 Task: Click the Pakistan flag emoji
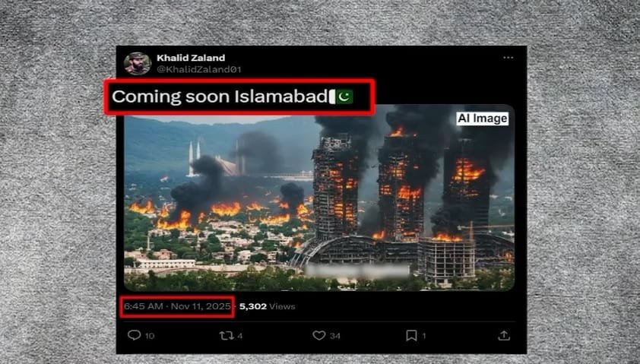[x=341, y=97]
